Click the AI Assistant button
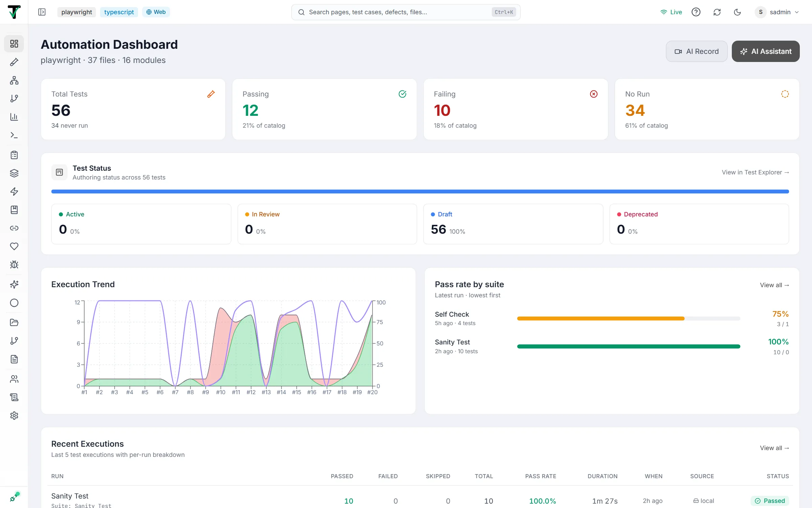Viewport: 812px width, 508px height. click(x=766, y=51)
